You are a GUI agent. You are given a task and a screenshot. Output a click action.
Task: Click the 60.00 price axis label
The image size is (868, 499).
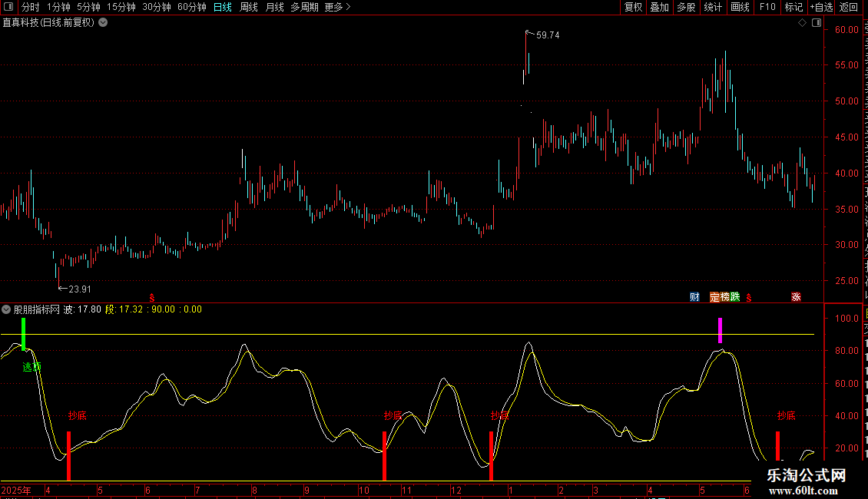847,29
